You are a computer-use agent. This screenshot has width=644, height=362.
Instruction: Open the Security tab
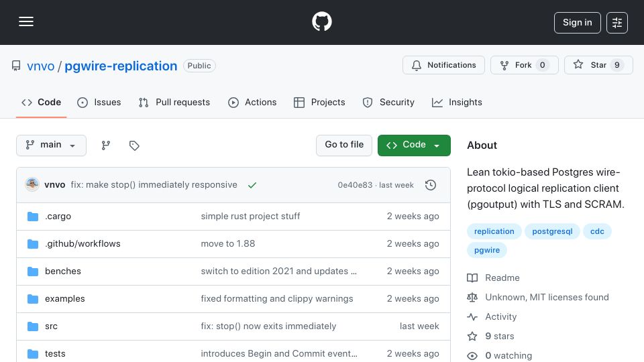tap(388, 102)
